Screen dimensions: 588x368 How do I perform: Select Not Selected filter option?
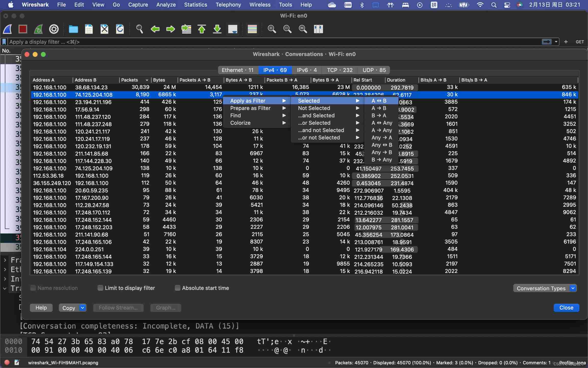pyautogui.click(x=327, y=108)
